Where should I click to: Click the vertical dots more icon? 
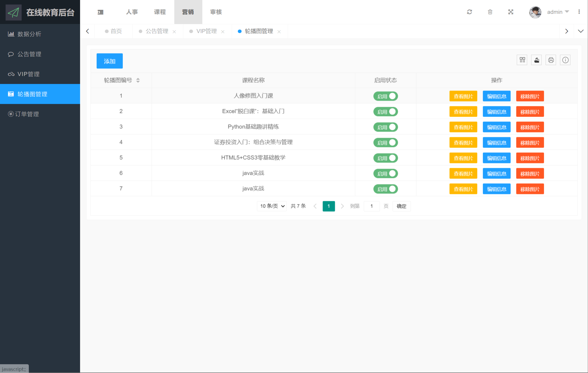(x=579, y=12)
